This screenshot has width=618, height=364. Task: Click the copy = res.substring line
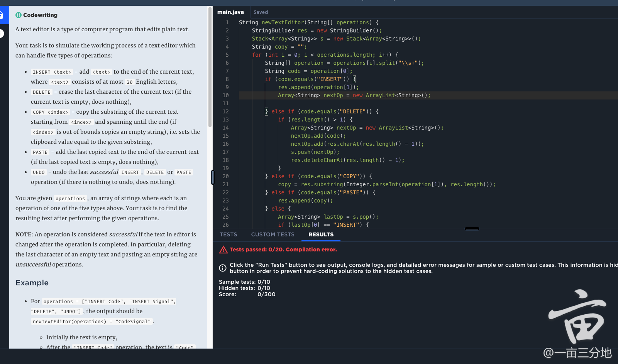coord(387,184)
